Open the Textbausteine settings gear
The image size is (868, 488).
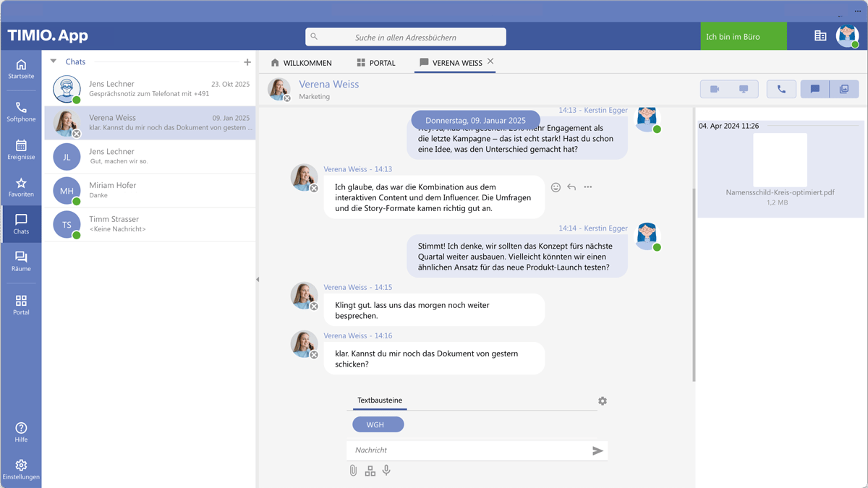[x=603, y=401]
